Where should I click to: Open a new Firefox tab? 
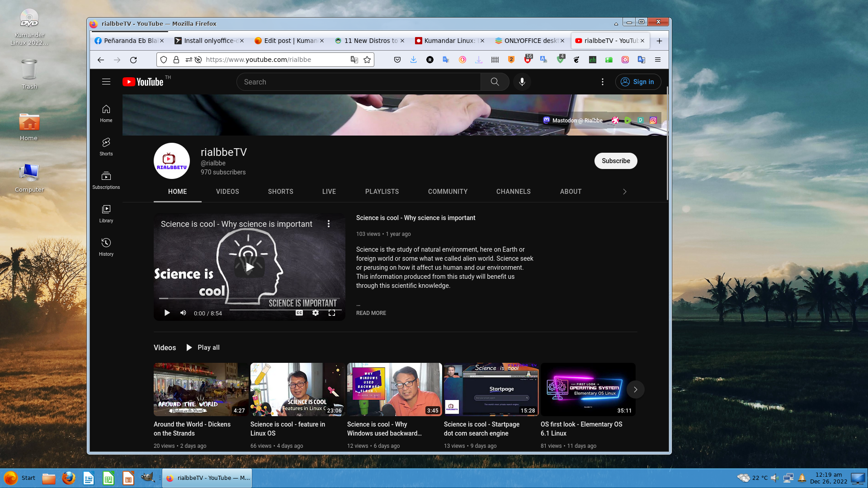(659, 41)
